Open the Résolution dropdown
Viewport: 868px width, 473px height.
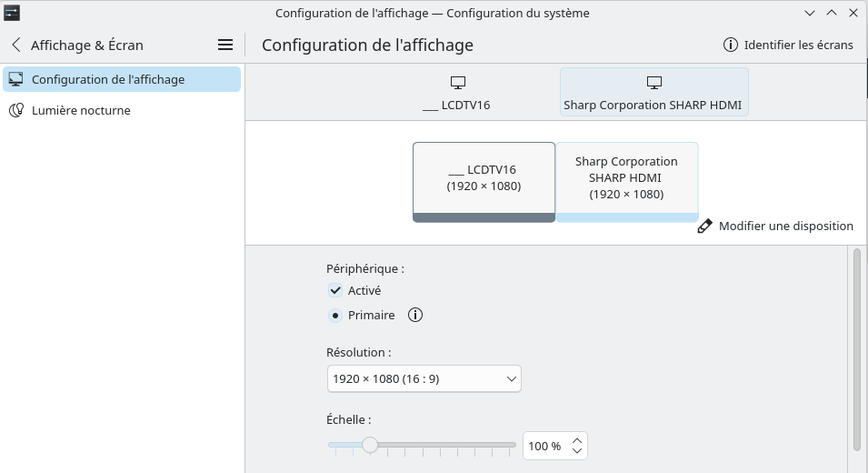(x=424, y=378)
